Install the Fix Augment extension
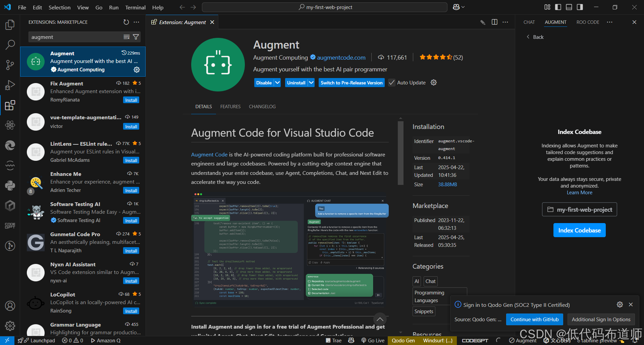This screenshot has width=644, height=345. click(x=131, y=100)
